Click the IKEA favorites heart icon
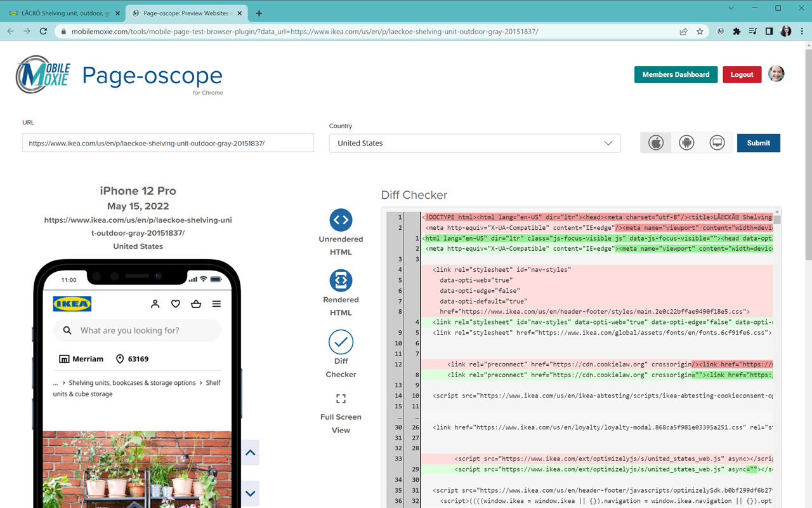The height and width of the screenshot is (508, 812). [x=176, y=304]
